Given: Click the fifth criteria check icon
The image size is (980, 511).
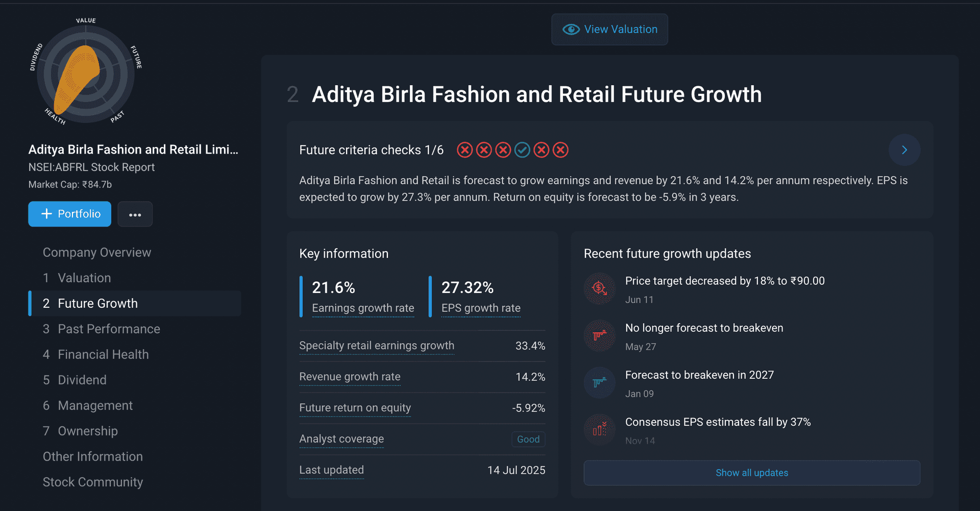Looking at the screenshot, I should click(x=541, y=150).
